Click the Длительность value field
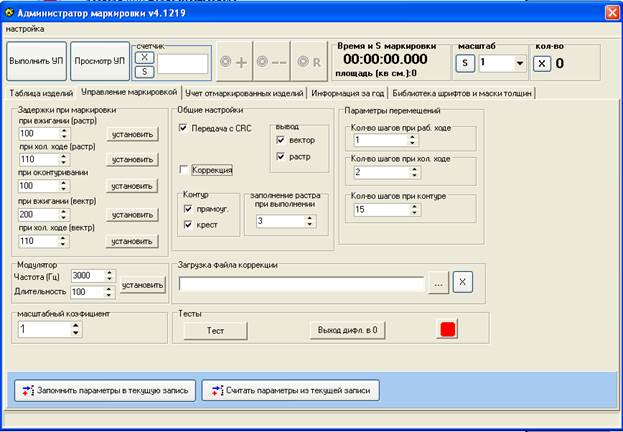The height and width of the screenshot is (432, 623). click(88, 292)
